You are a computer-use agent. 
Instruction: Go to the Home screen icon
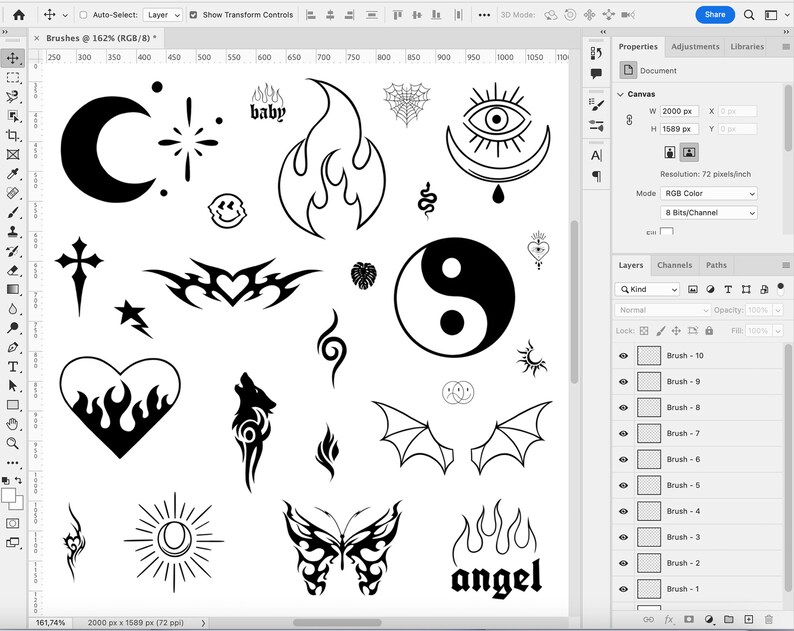point(19,15)
